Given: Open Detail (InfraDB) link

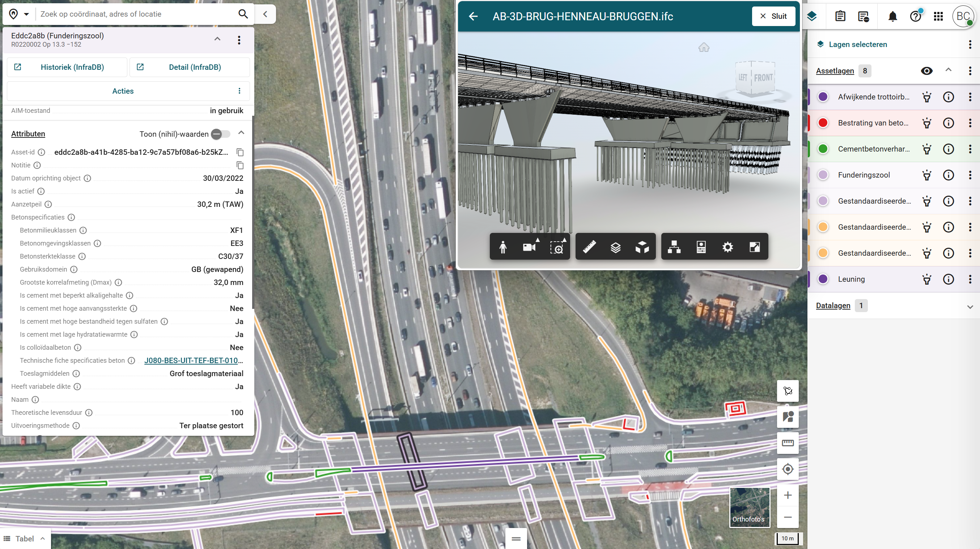Looking at the screenshot, I should [x=190, y=67].
